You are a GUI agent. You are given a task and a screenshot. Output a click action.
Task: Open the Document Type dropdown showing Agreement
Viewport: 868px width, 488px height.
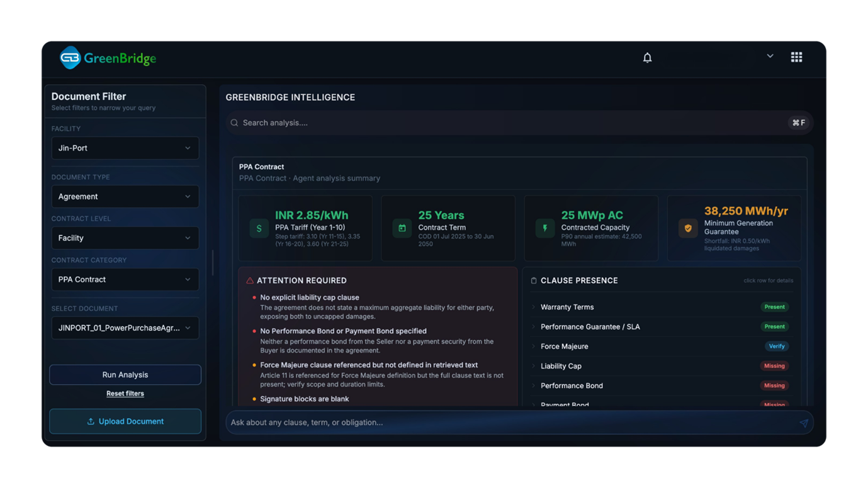click(125, 196)
